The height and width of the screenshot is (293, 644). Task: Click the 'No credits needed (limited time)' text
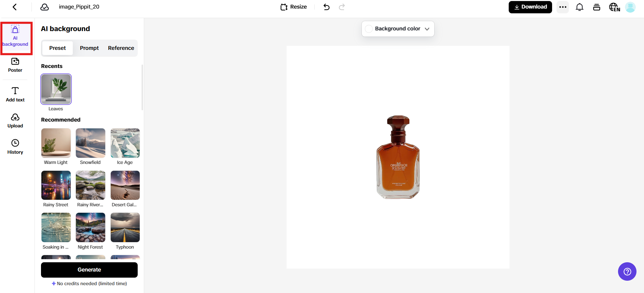click(92, 283)
